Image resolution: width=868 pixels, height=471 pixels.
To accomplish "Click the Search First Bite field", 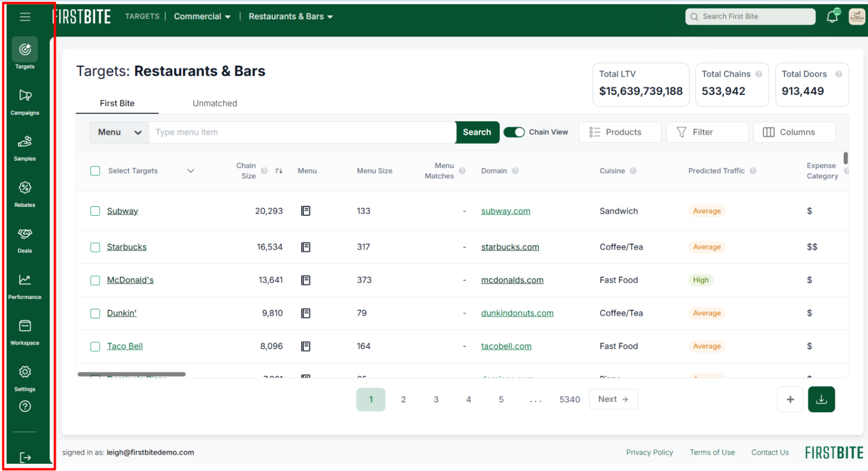I will point(750,17).
